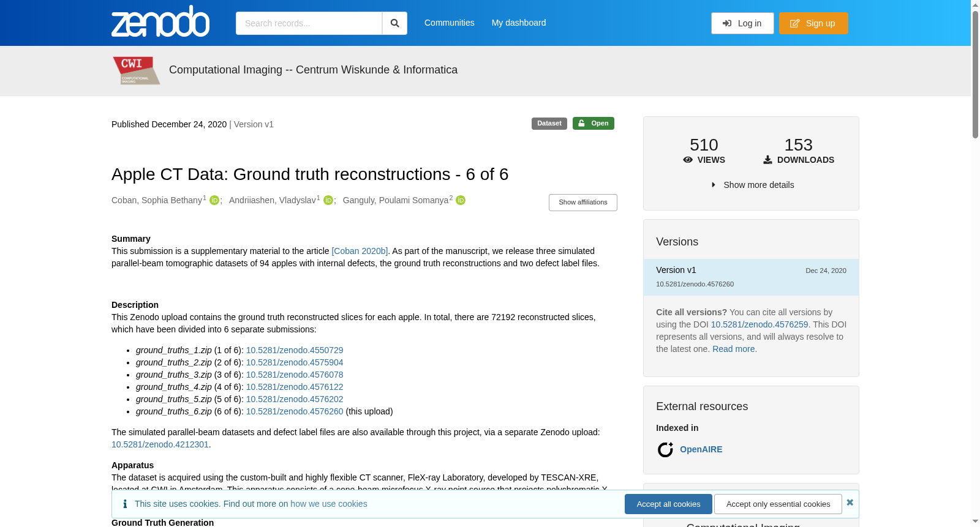Click in the Search records field
Viewport: 980px width, 527px height.
point(309,23)
